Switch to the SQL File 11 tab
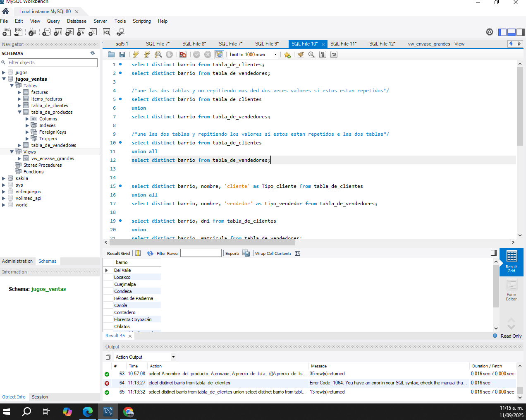The height and width of the screenshot is (420, 526). [x=343, y=44]
